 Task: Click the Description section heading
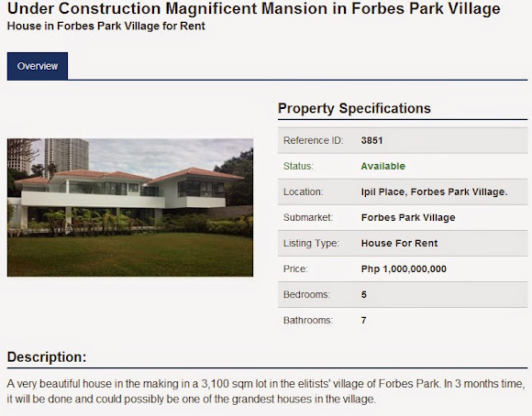coord(47,357)
